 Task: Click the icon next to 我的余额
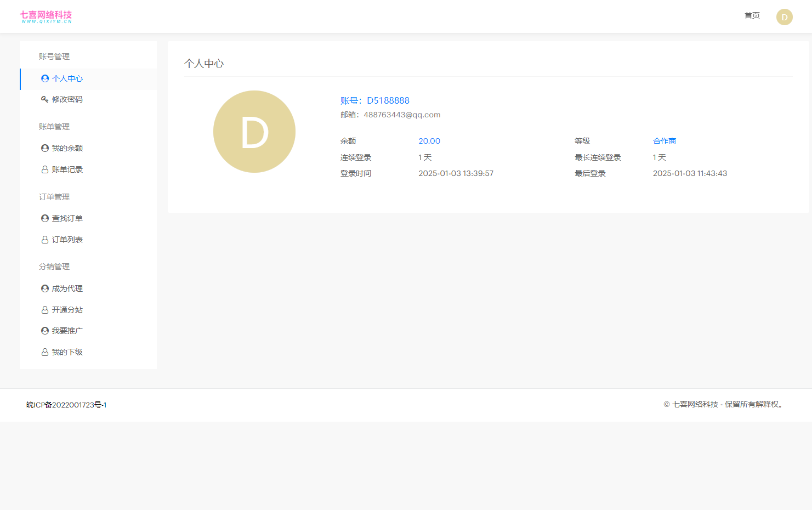tap(45, 148)
